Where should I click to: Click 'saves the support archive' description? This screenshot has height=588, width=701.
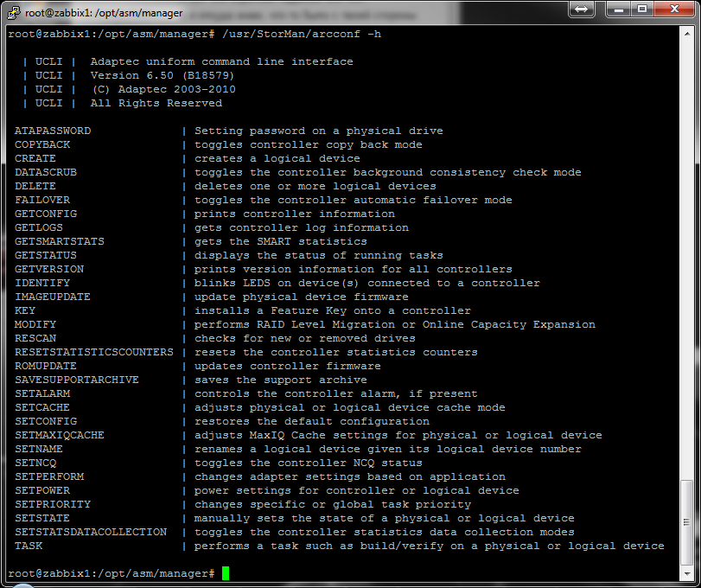pos(281,380)
